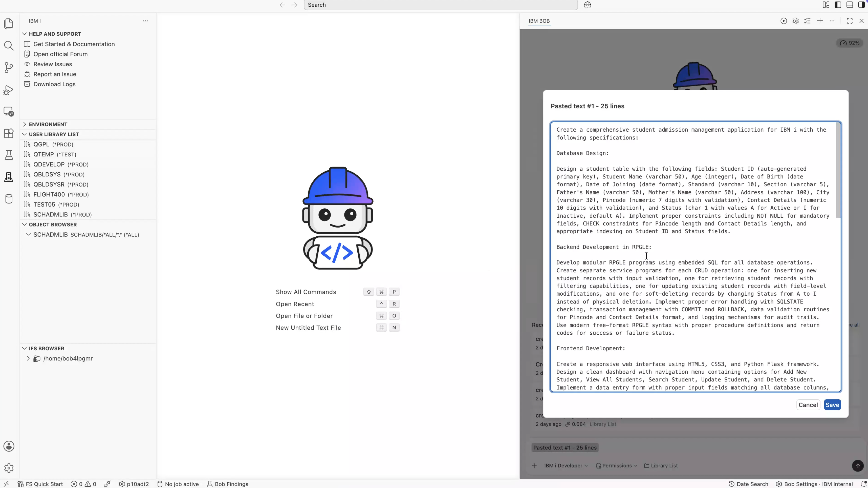Select Report an Issue
Image resolution: width=868 pixels, height=488 pixels.
(55, 74)
